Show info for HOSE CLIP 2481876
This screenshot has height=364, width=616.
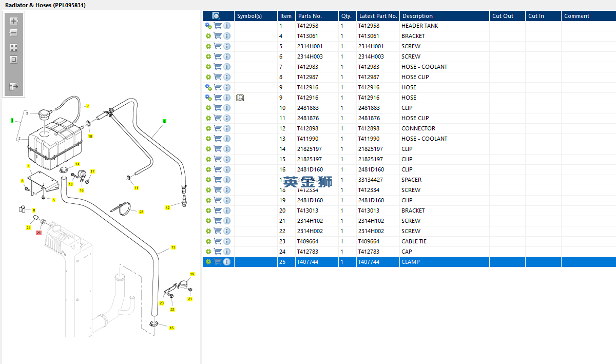[x=227, y=118]
